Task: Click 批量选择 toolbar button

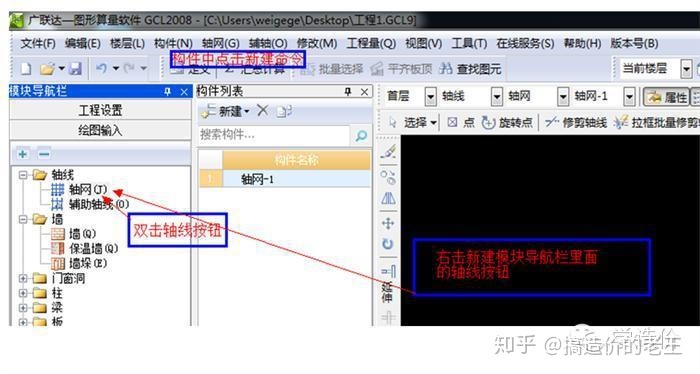Action: coord(333,69)
